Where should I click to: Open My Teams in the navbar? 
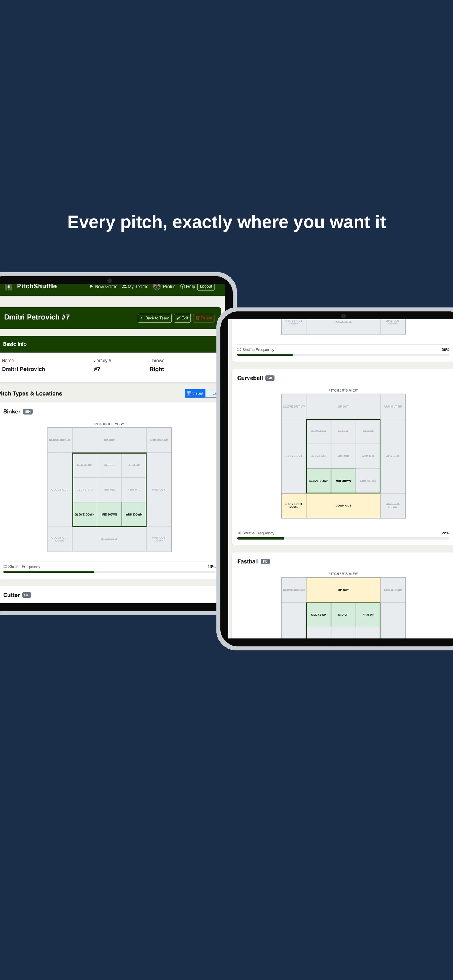tap(135, 287)
